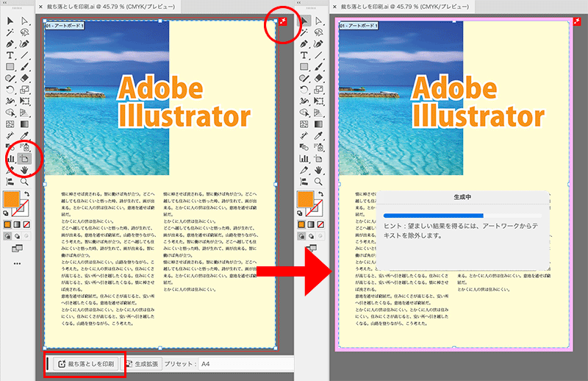This screenshot has width=588, height=381.
Task: Select the Gradient tool in left window
Action: click(x=24, y=124)
